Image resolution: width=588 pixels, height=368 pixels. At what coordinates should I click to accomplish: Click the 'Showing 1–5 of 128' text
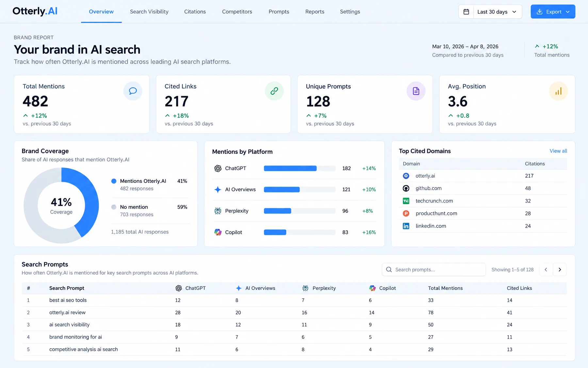(513, 270)
